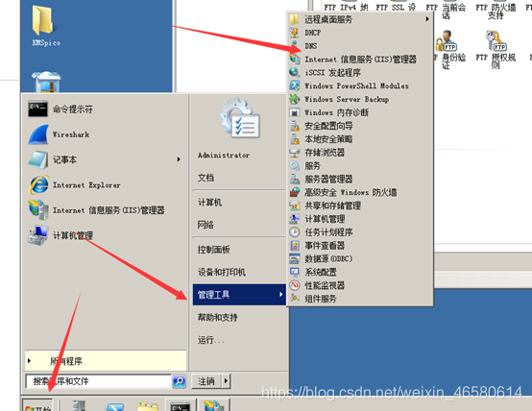Select 运行... from Start menu

211,340
